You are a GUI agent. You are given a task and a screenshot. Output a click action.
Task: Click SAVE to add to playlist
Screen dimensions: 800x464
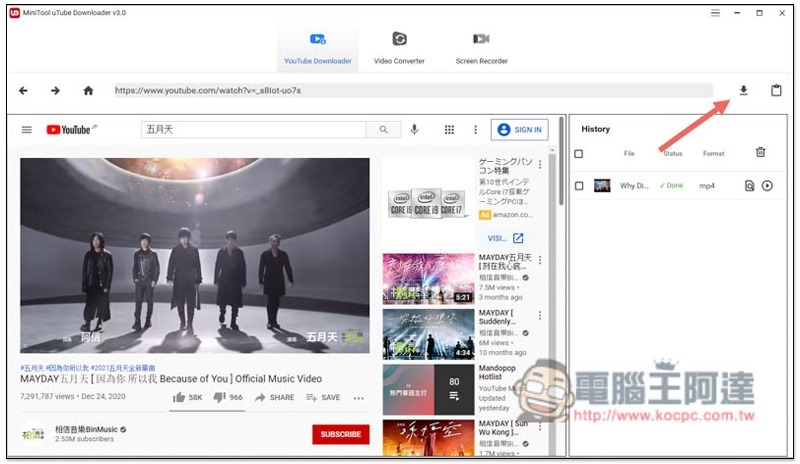tap(323, 397)
